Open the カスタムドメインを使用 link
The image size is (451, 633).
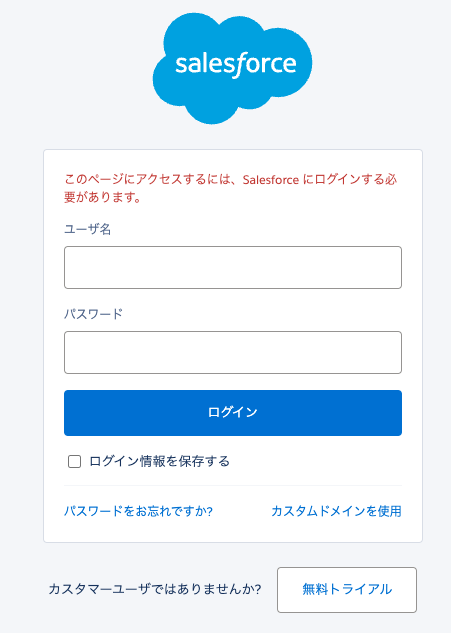(x=336, y=511)
